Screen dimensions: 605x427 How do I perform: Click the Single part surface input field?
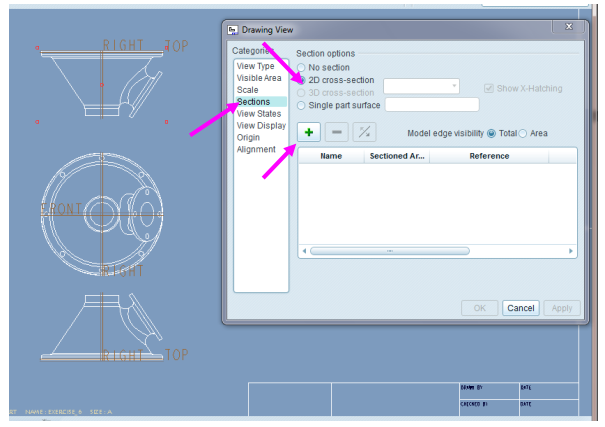tap(431, 104)
